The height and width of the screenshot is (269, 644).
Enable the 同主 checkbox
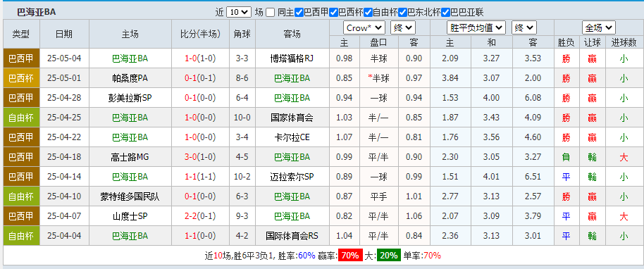(270, 12)
